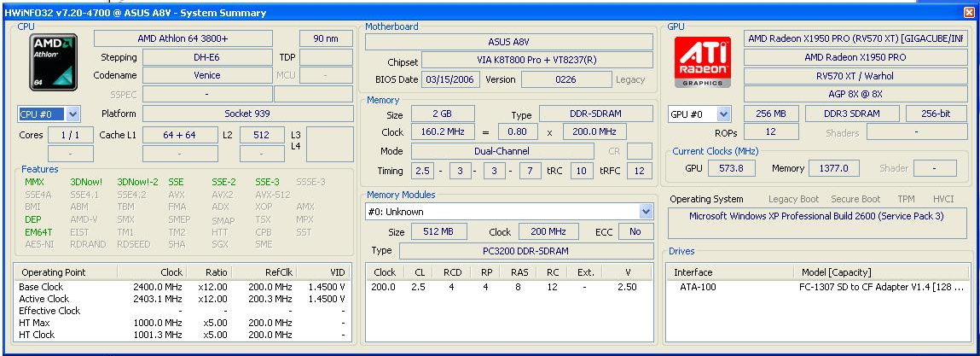Image resolution: width=980 pixels, height=356 pixels.
Task: Click the GPU name field with 'GIGACUBE'
Action: click(x=855, y=38)
